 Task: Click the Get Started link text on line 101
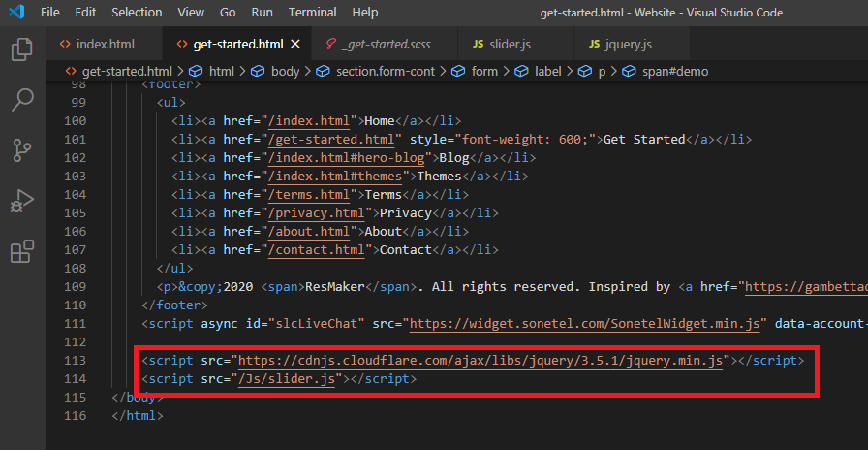pos(644,139)
